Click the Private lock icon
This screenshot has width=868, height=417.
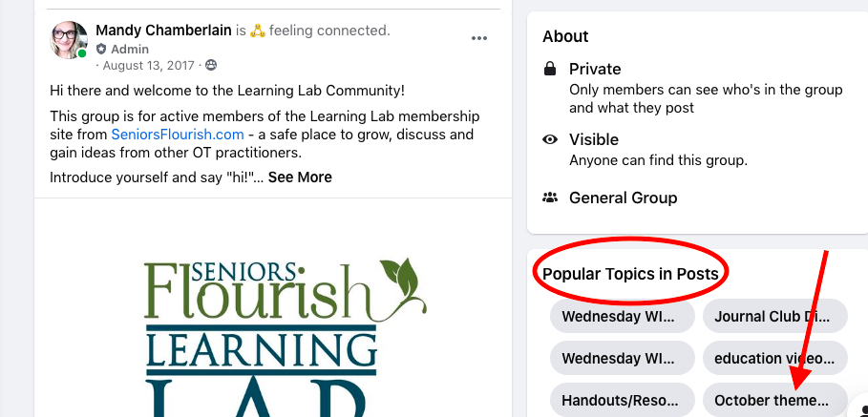[x=550, y=70]
